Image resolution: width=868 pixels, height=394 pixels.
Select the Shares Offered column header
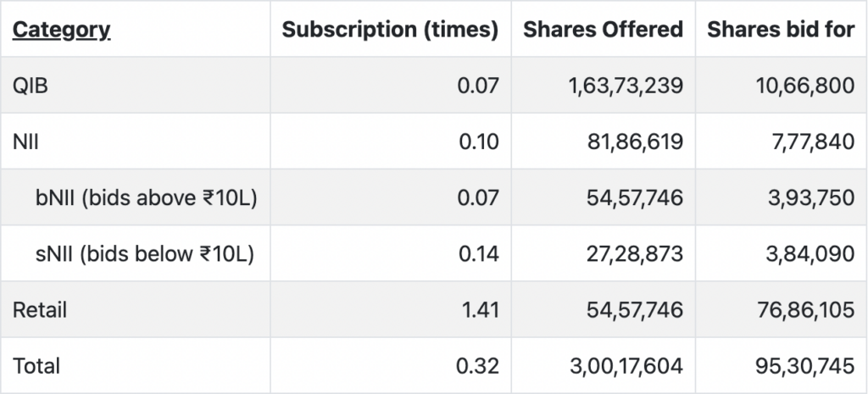tap(603, 30)
